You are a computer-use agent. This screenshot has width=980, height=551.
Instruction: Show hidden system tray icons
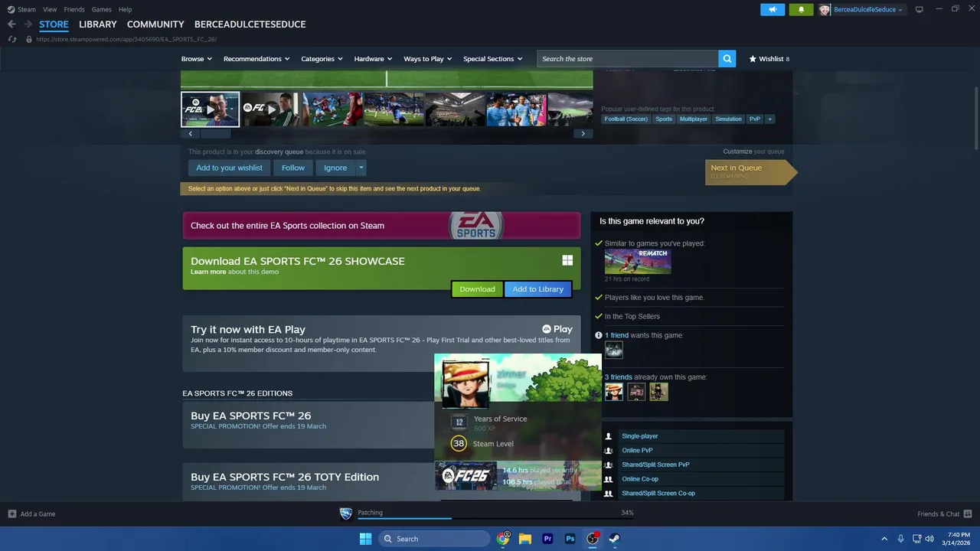(884, 539)
